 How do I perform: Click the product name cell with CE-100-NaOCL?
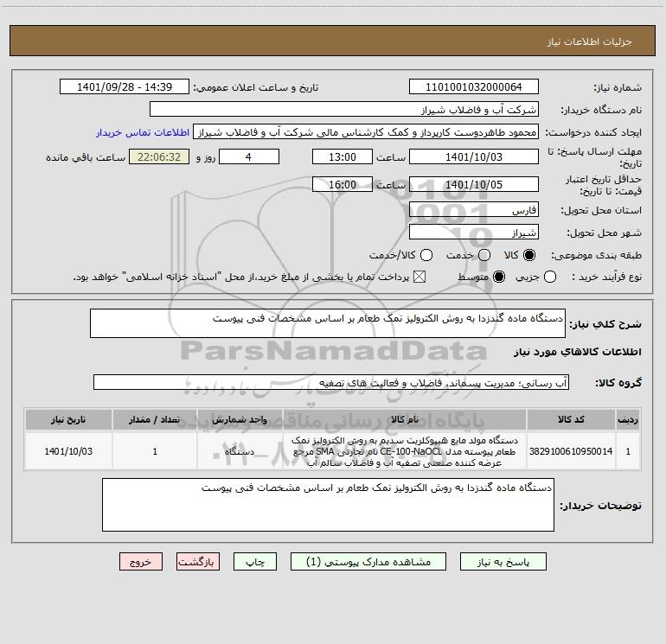[405, 451]
